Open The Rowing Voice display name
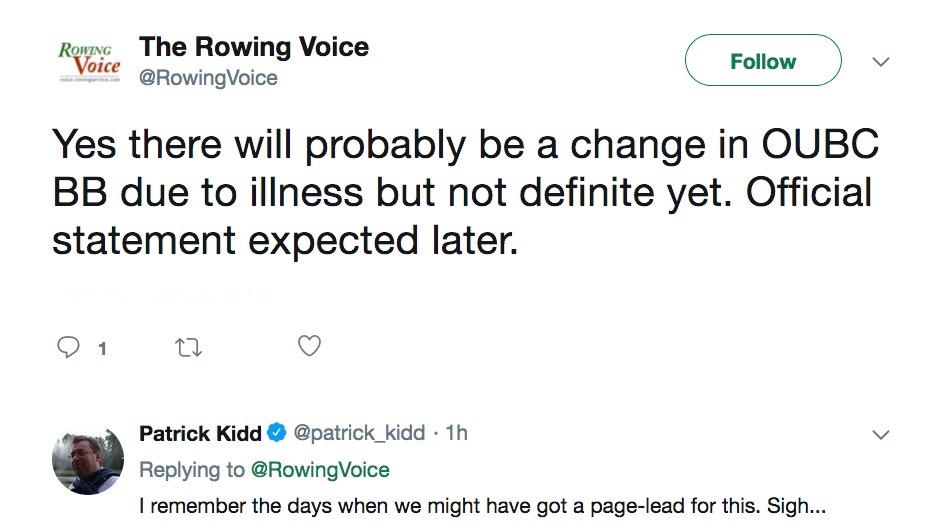 (254, 46)
